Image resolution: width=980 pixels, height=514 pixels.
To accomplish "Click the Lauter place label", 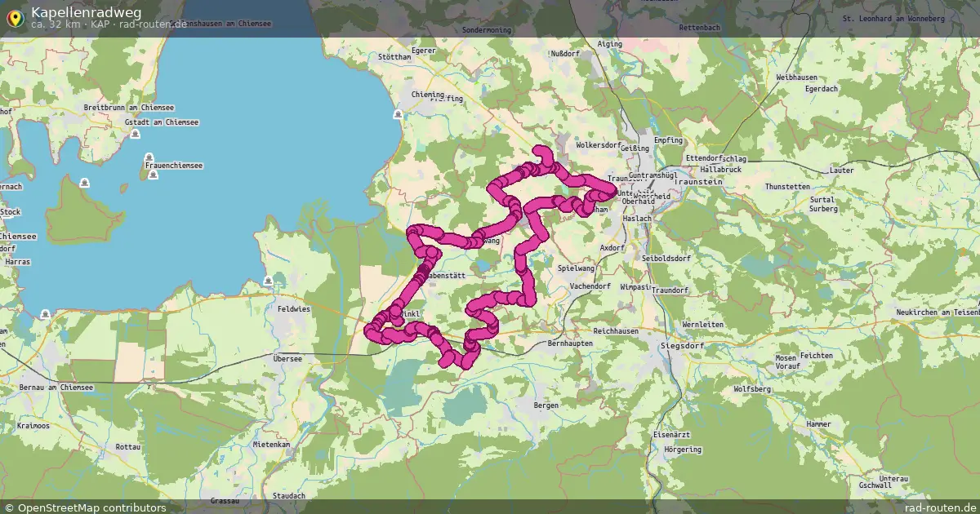I will click(841, 170).
